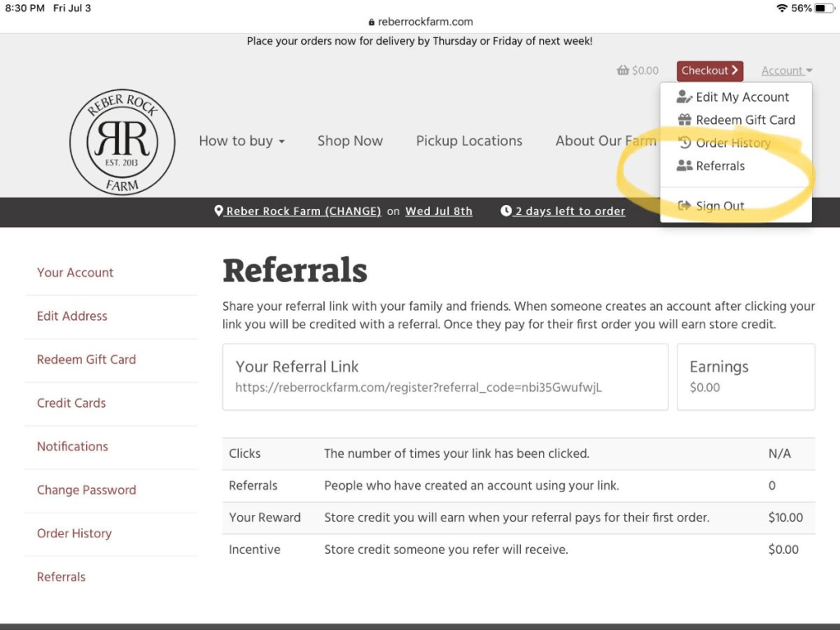The height and width of the screenshot is (630, 840).
Task: Open Change Password in sidebar
Action: pyautogui.click(x=86, y=490)
